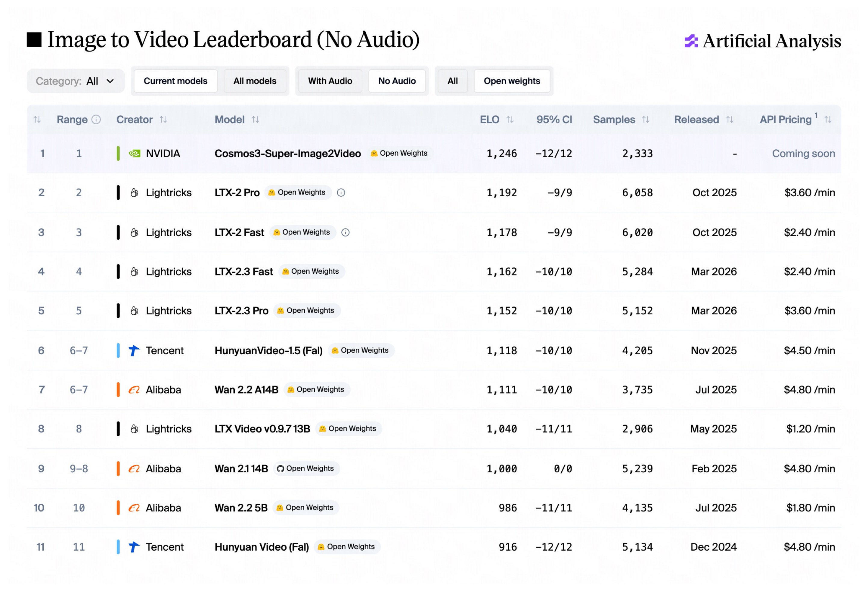This screenshot has width=868, height=591.
Task: Sort by API Pricing arrows
Action: (828, 120)
